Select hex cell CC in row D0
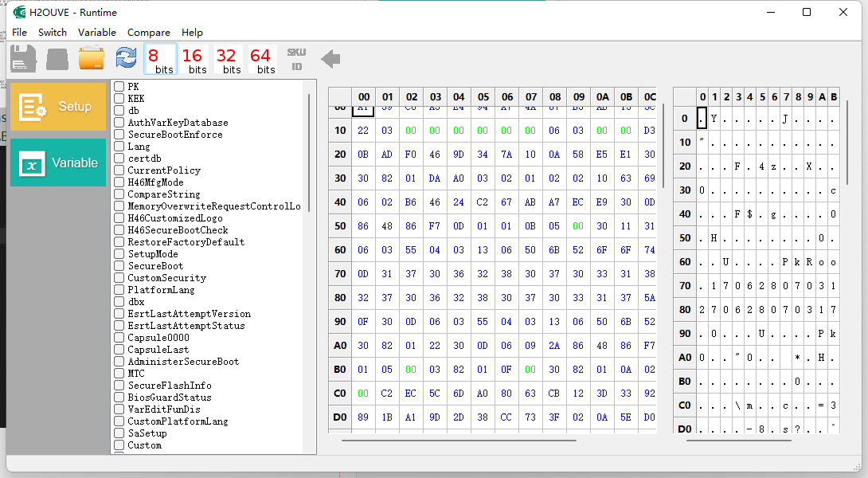The height and width of the screenshot is (478, 868). click(506, 417)
